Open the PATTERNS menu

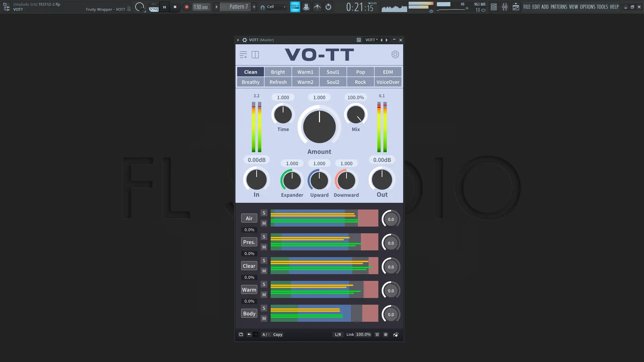click(x=558, y=7)
